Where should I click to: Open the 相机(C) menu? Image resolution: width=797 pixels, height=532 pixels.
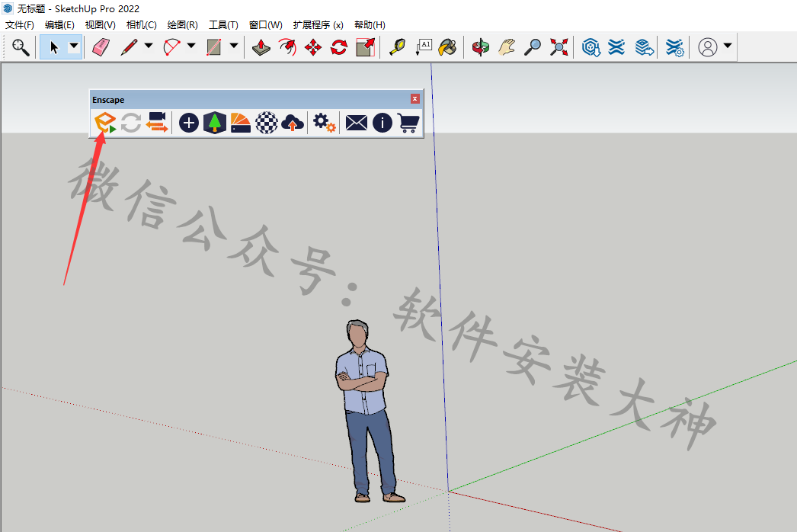click(141, 25)
